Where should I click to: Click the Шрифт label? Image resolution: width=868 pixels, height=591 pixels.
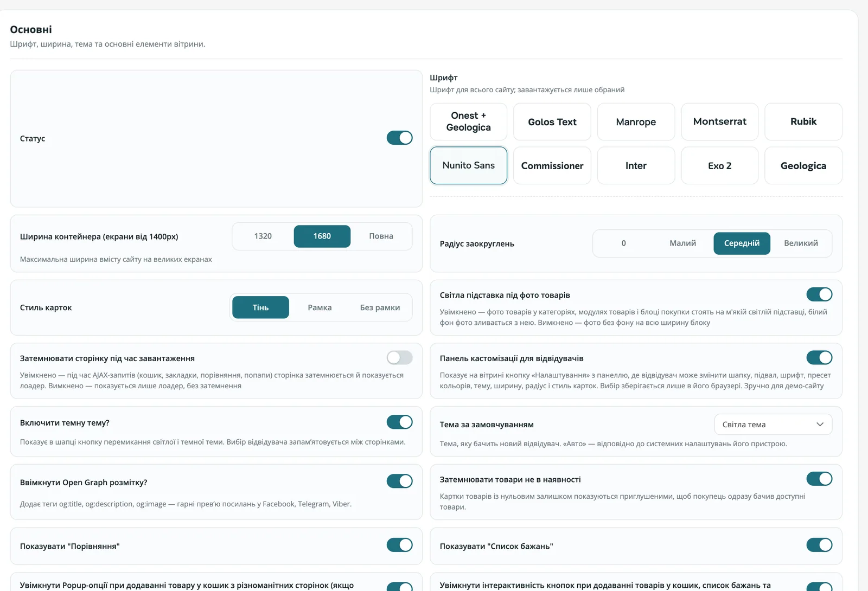pyautogui.click(x=444, y=78)
